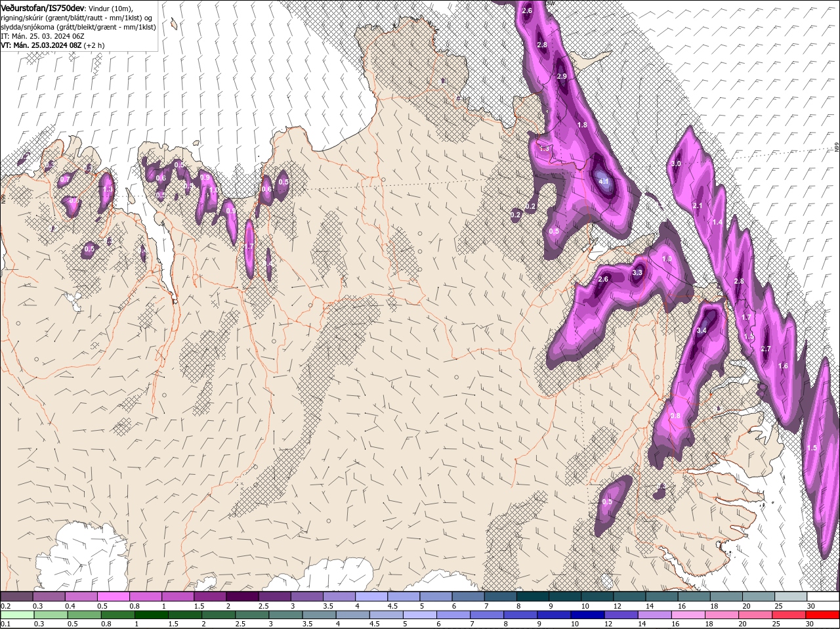
Task: Click the 1.3 precipitation value label
Action: [x=544, y=148]
